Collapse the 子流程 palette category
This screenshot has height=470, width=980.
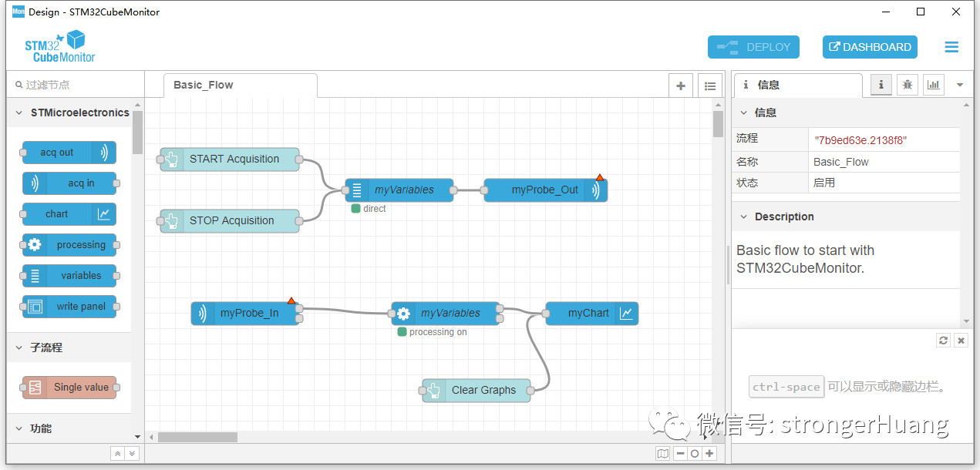[69, 347]
